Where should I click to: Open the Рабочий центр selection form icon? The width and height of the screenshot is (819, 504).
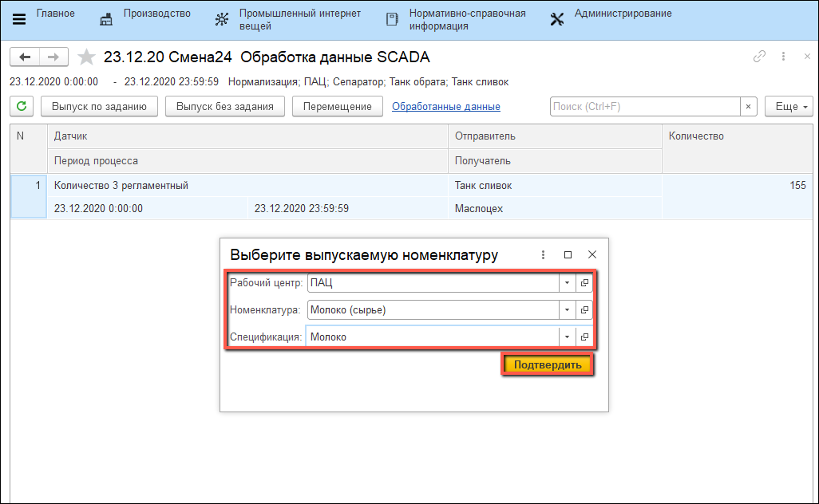[x=584, y=283]
